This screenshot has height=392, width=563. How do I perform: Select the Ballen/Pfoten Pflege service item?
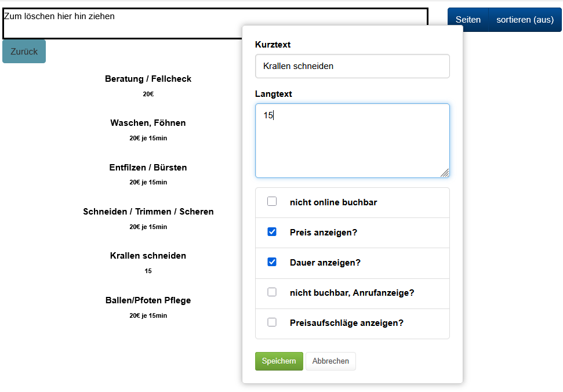tap(148, 300)
